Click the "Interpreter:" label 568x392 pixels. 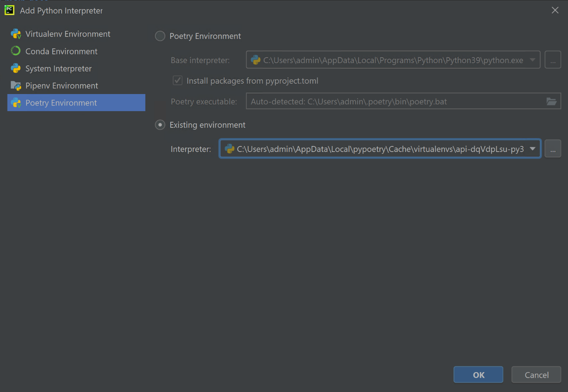tap(191, 149)
